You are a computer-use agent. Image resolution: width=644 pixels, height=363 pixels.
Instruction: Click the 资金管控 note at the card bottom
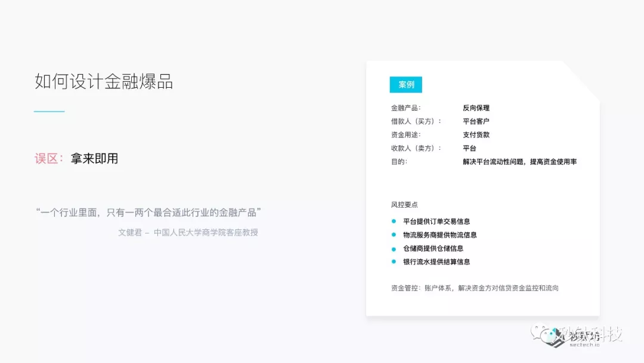[475, 288]
